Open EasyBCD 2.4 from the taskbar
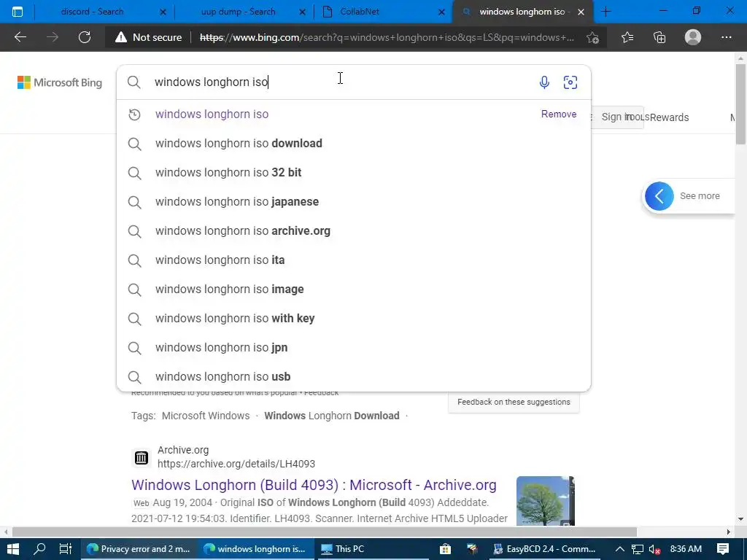This screenshot has height=560, width=747. 544,549
